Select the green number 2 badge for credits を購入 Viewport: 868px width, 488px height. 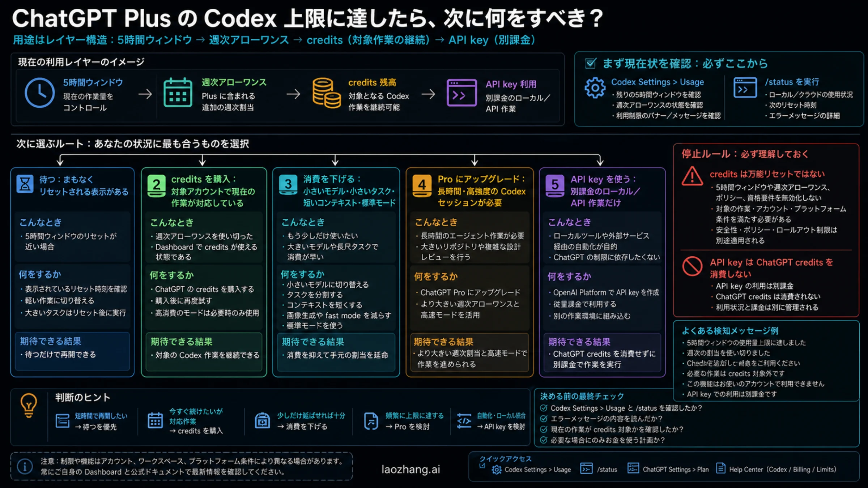point(157,185)
